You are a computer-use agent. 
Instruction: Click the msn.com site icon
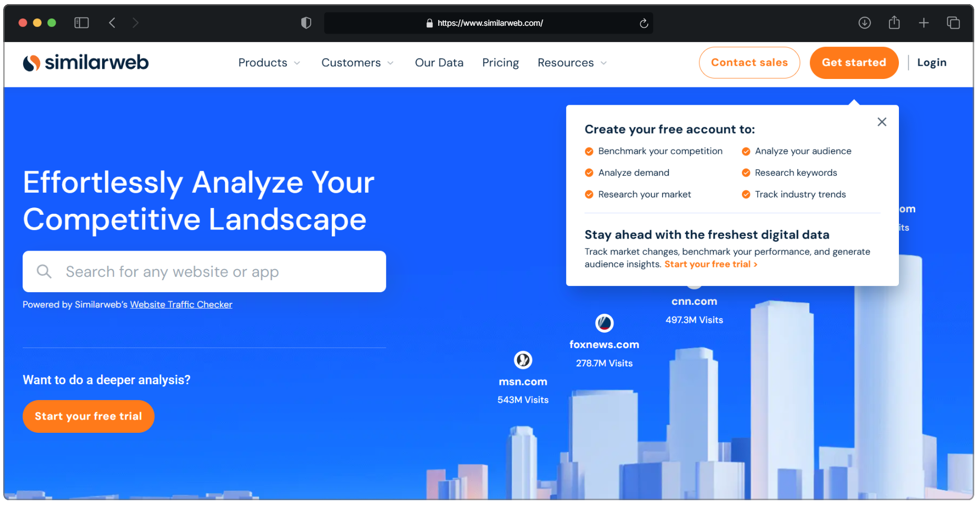click(523, 360)
